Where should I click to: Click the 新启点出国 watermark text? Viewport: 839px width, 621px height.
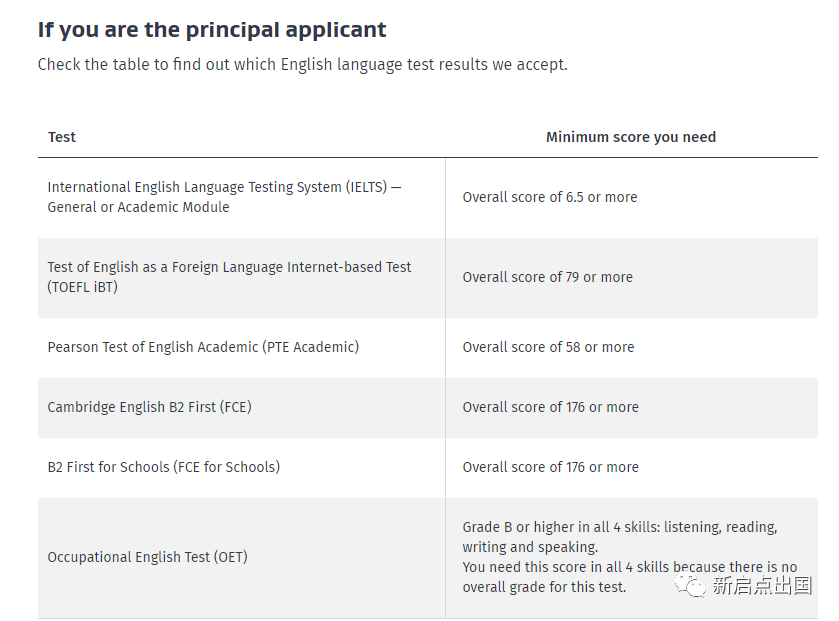(x=761, y=586)
